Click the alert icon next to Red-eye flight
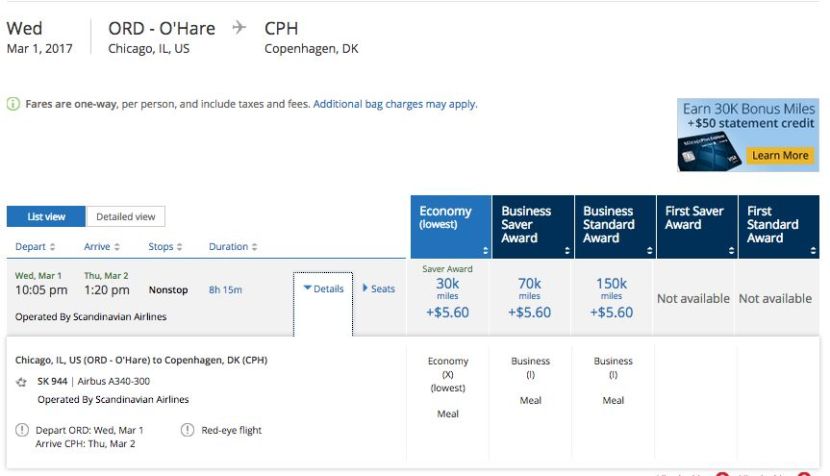The width and height of the screenshot is (830, 476). [x=188, y=431]
